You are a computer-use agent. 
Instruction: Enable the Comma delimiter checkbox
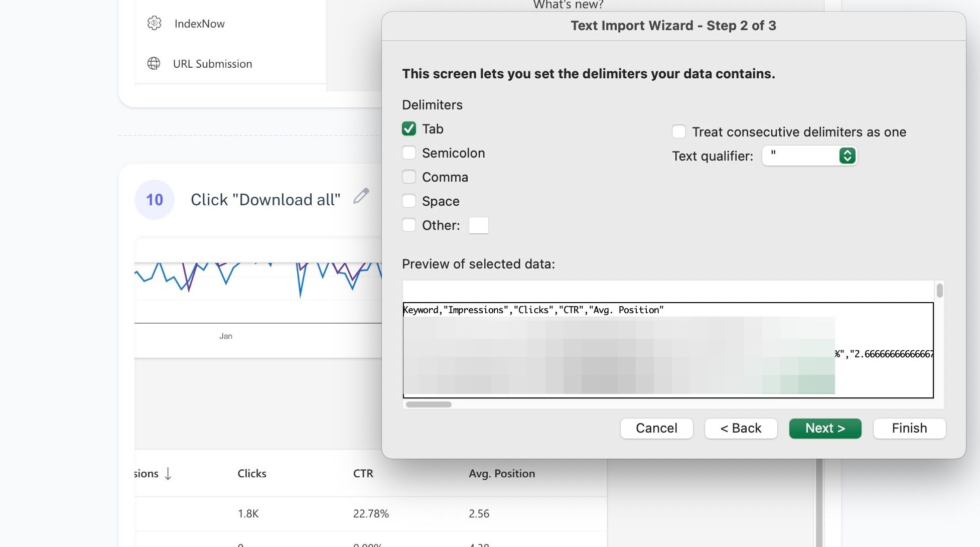(x=409, y=177)
